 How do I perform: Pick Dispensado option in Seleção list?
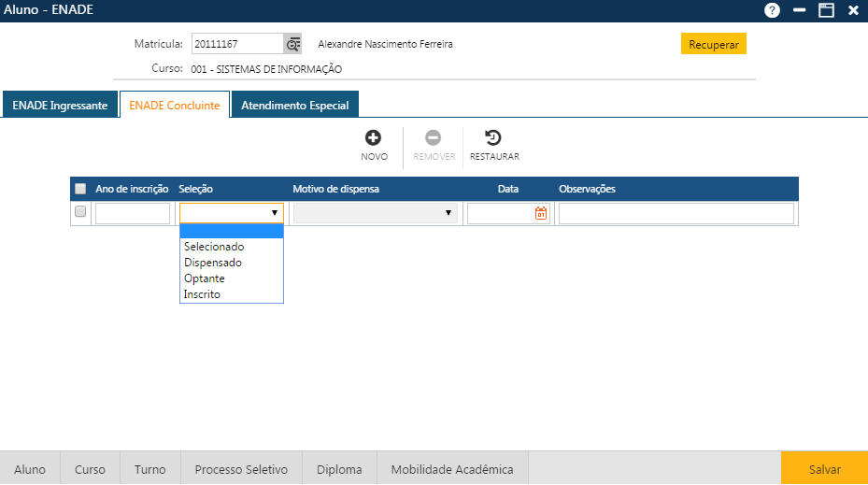click(212, 263)
